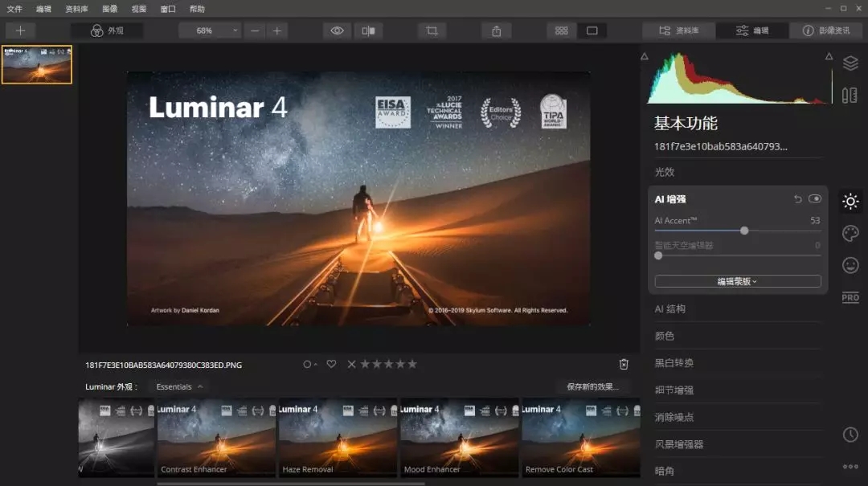Select the filmstrip image thumbnail
Image resolution: width=868 pixels, height=486 pixels.
point(36,65)
